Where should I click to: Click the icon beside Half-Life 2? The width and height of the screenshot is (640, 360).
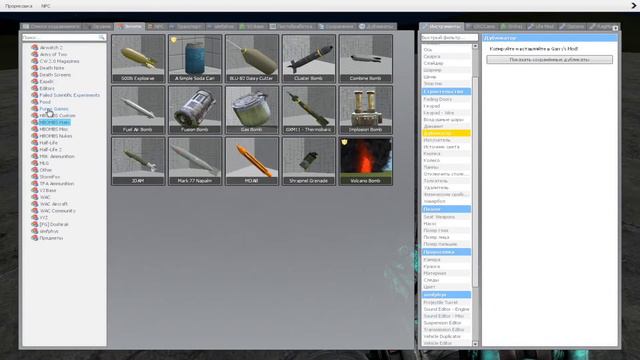[x=35, y=149]
